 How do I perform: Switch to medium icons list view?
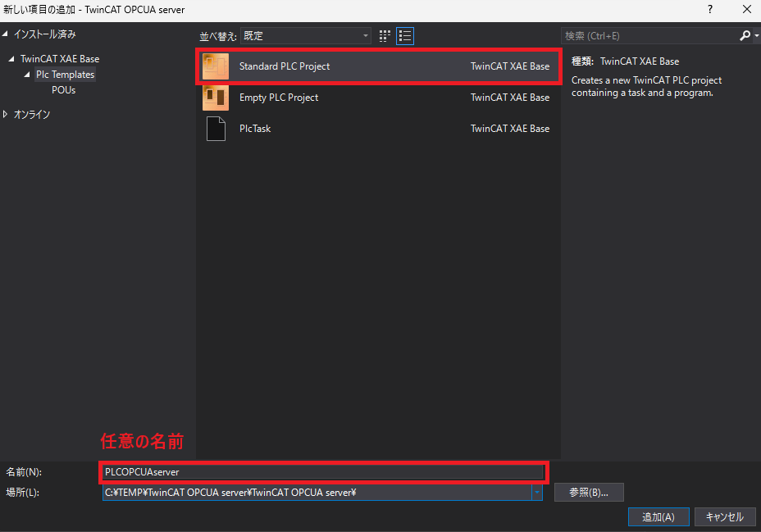(405, 36)
